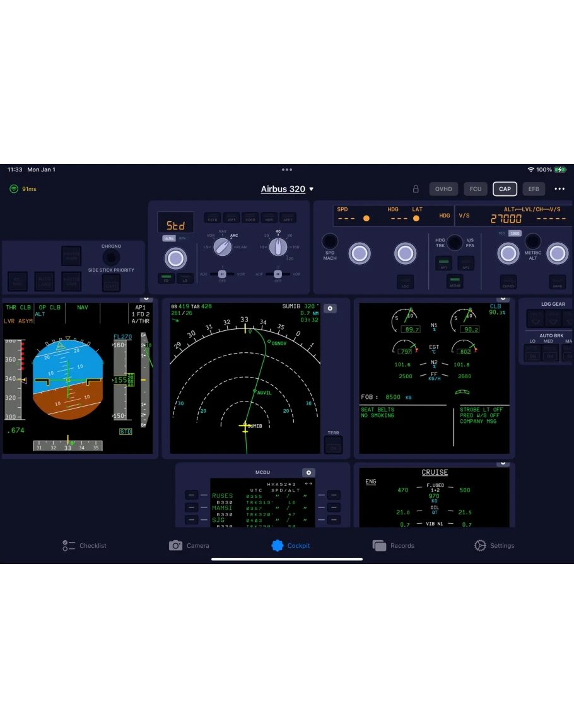Click the HDG TRK / V/S FPA button
574x728 pixels.
[x=455, y=242]
